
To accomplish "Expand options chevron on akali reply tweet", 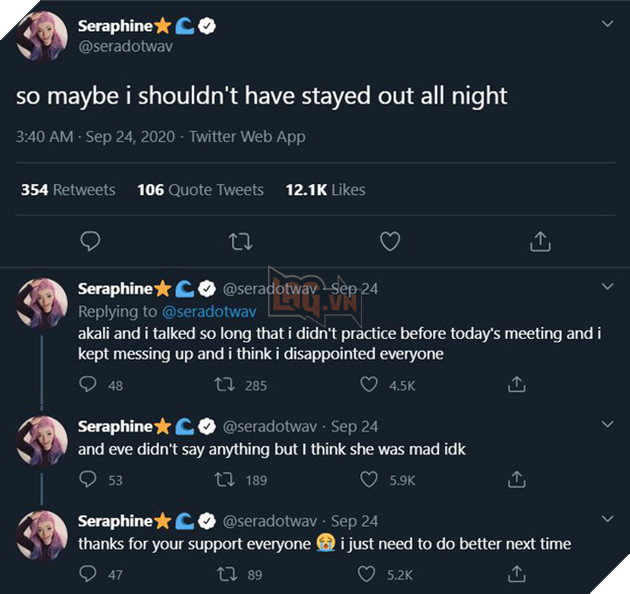I will point(606,287).
